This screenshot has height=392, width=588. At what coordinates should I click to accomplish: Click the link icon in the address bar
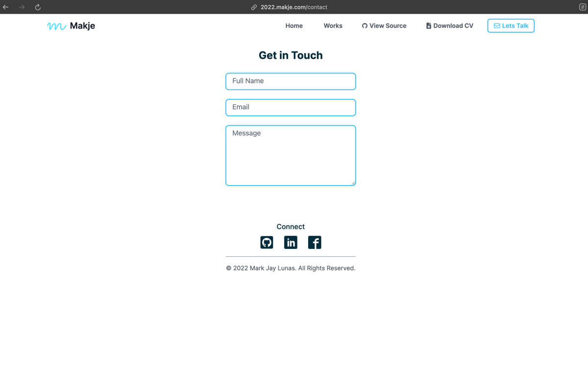[x=254, y=7]
